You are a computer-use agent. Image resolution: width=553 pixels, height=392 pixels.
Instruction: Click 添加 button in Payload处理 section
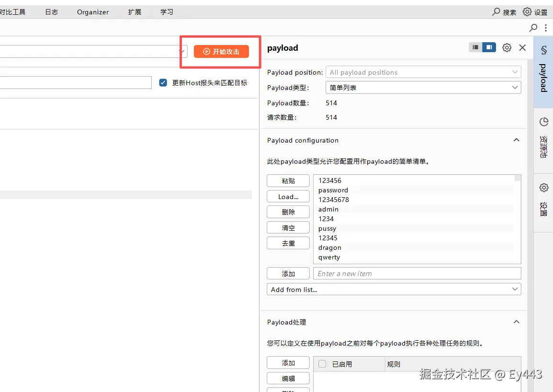pyautogui.click(x=288, y=363)
